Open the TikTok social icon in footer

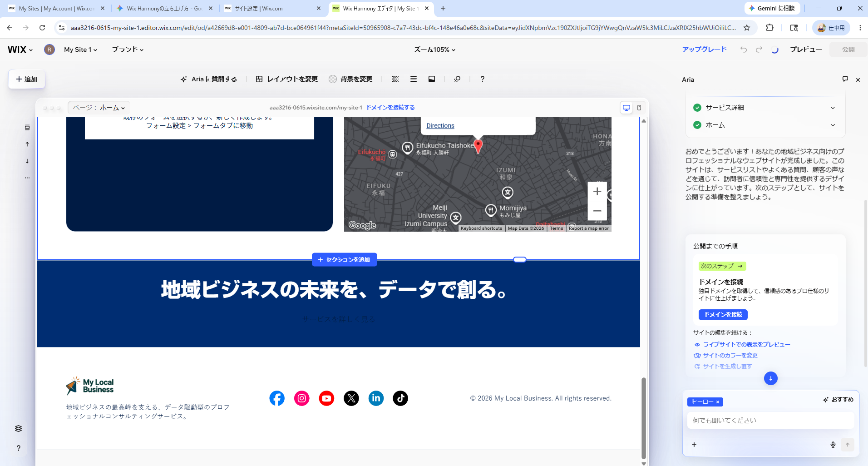click(x=400, y=398)
